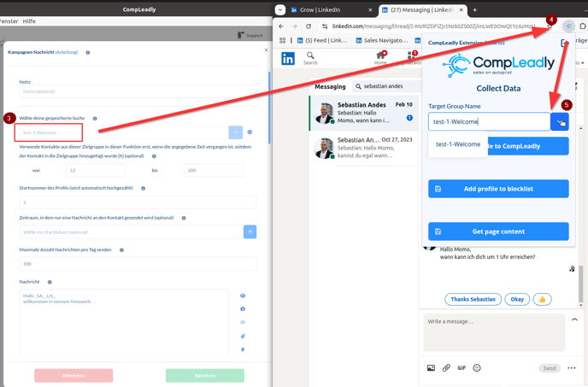588x387 pixels.
Task: Click the LinkedIn Search magnifier icon
Action: (x=310, y=56)
